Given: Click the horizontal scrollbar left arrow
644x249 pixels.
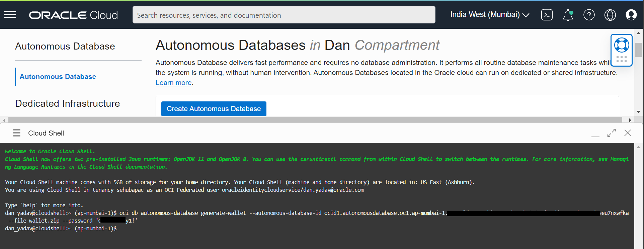Looking at the screenshot, I should [x=4, y=120].
